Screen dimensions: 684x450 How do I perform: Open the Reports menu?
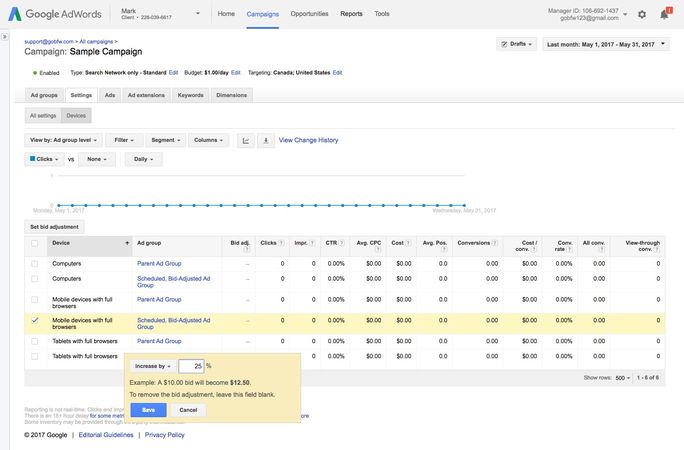coord(351,14)
